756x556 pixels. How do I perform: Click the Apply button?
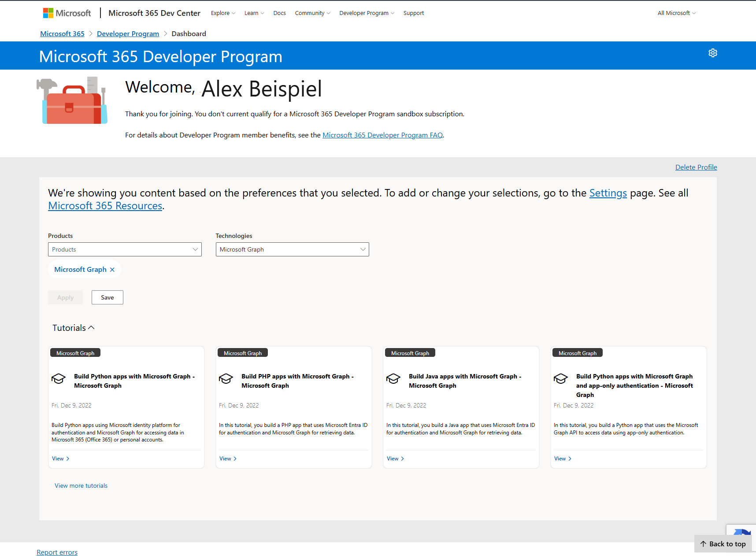click(65, 297)
